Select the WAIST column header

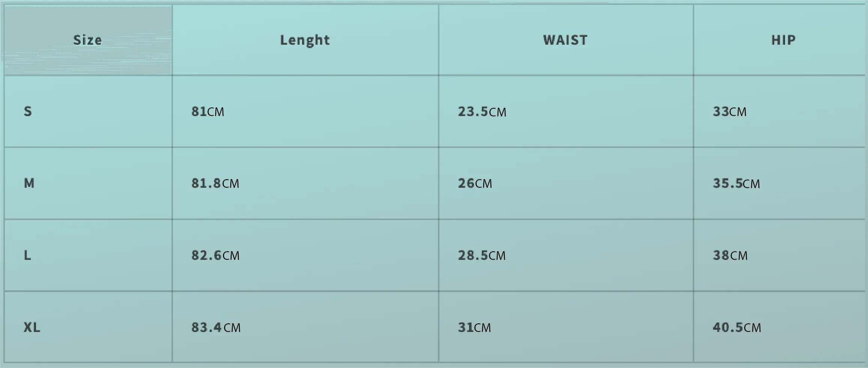pyautogui.click(x=565, y=40)
